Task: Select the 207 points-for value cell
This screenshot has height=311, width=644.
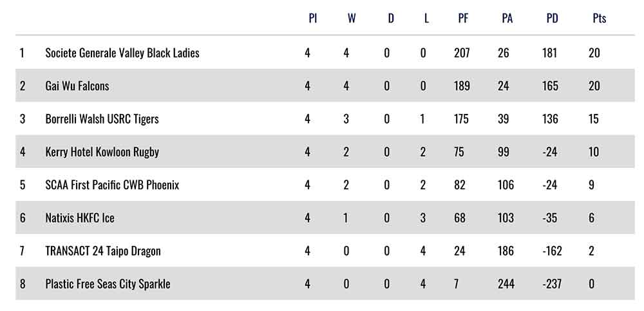Action: coord(462,53)
